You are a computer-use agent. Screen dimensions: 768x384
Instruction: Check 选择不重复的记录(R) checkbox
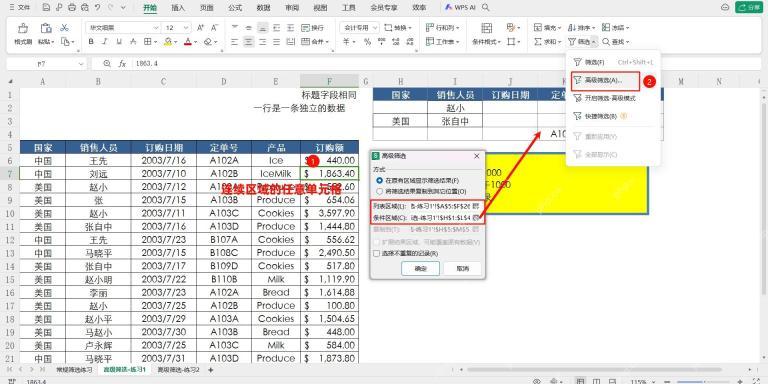pos(376,254)
